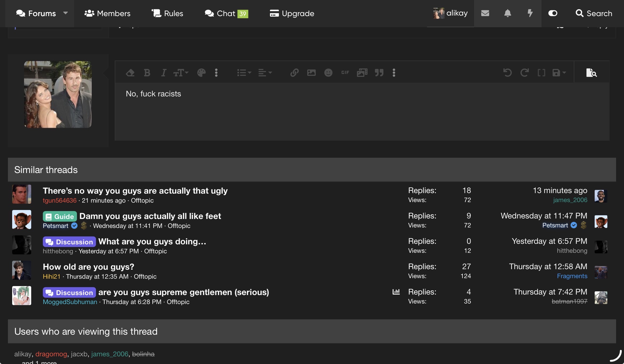Open the thread "How old are you guys?"

click(89, 267)
